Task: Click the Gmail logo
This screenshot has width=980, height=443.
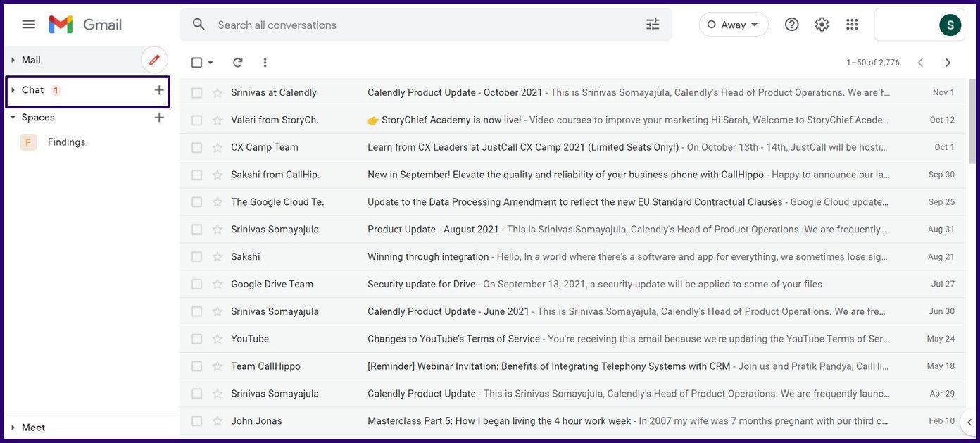Action: [85, 25]
